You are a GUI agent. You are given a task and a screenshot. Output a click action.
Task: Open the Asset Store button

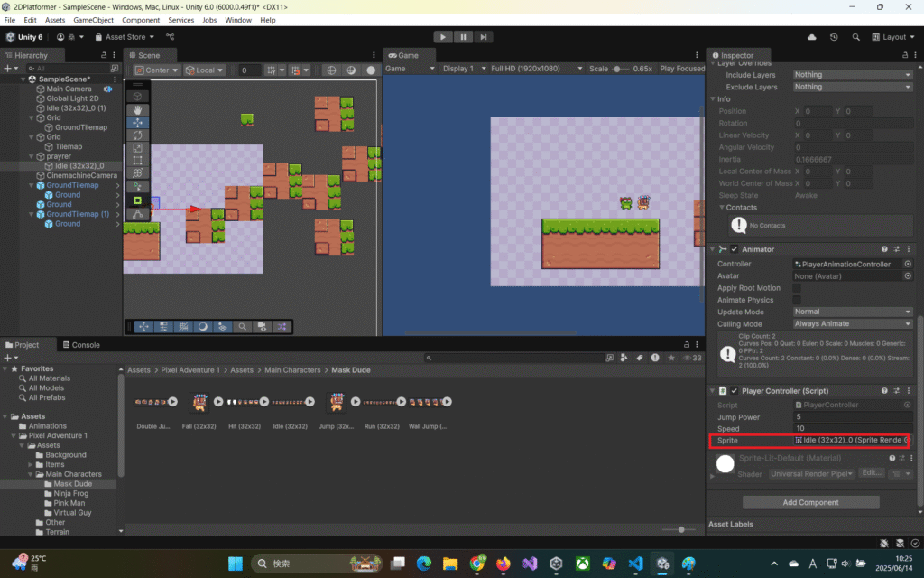click(x=125, y=36)
